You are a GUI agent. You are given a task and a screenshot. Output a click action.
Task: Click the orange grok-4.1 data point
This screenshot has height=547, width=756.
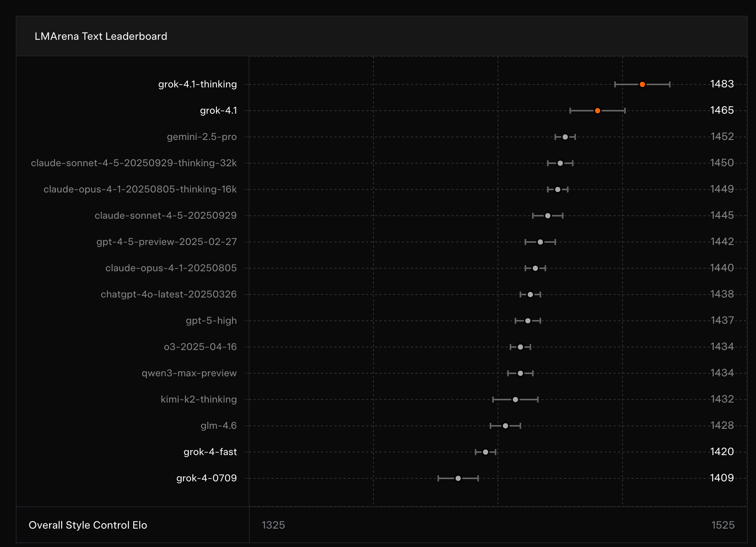pyautogui.click(x=597, y=111)
